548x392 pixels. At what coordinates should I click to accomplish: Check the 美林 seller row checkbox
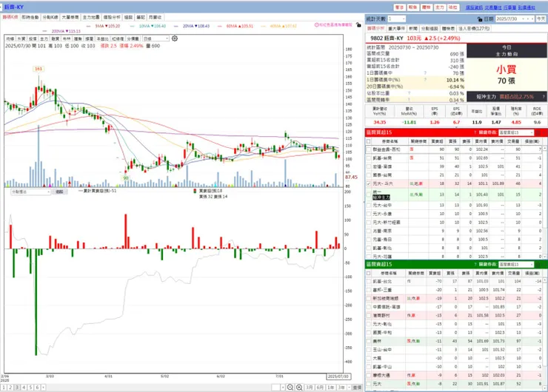(369, 341)
